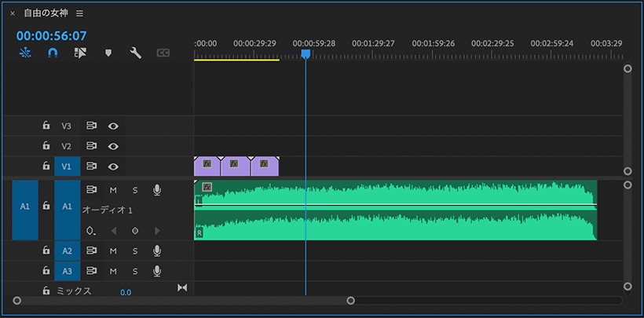This screenshot has width=644, height=318.
Task: Toggle sync lock for V1
Action: click(91, 166)
